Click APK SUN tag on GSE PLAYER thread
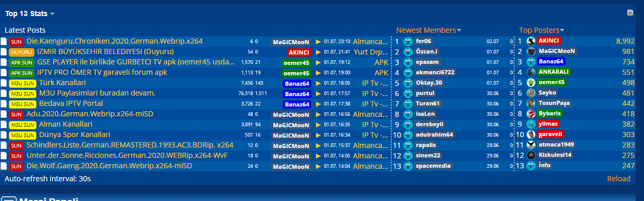The height and width of the screenshot is (201, 644). coord(22,62)
